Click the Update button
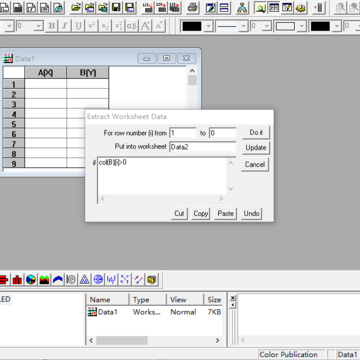Screen dimensions: 360x360 256,148
